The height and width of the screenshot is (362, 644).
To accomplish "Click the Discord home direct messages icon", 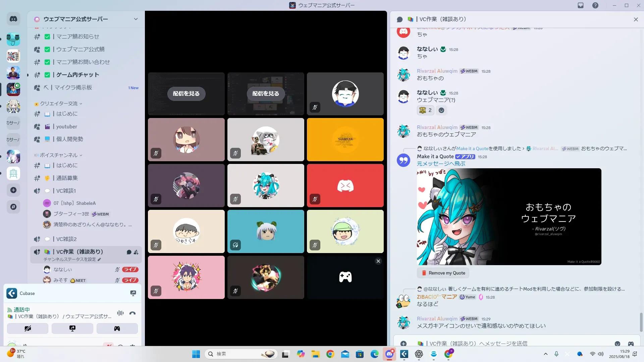I will coord(13,19).
